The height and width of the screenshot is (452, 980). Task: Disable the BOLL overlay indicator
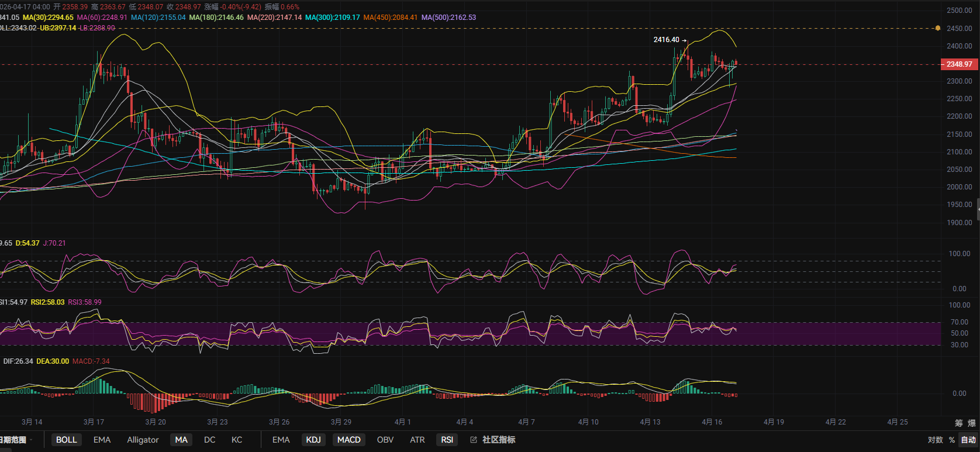(x=66, y=440)
